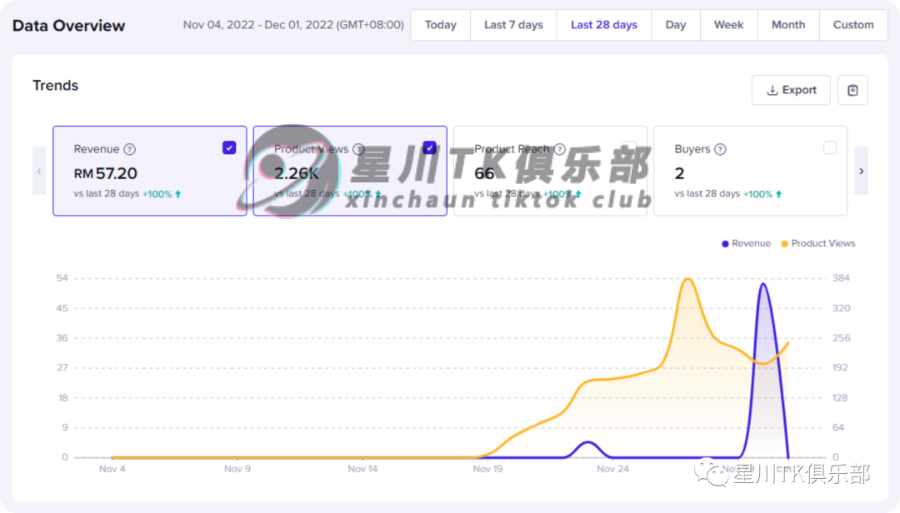Uncheck the Revenue metric checkbox
This screenshot has width=900, height=513.
[229, 148]
